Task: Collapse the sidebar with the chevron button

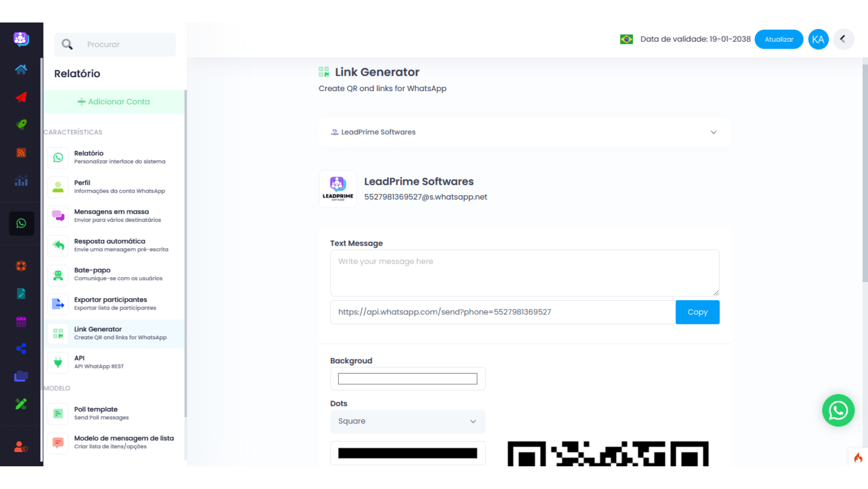Action: point(843,39)
